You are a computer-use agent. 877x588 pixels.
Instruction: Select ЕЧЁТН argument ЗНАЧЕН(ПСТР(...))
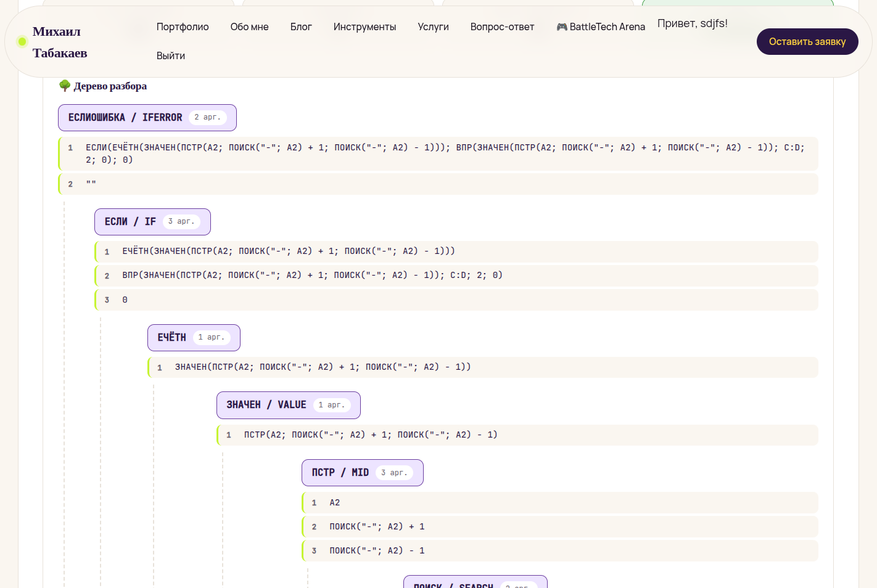click(x=483, y=367)
